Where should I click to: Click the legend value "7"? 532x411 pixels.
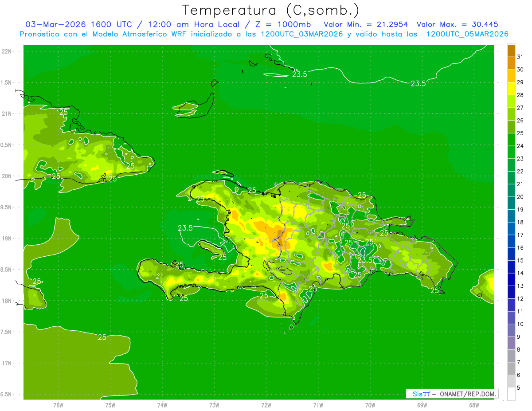coord(519,362)
